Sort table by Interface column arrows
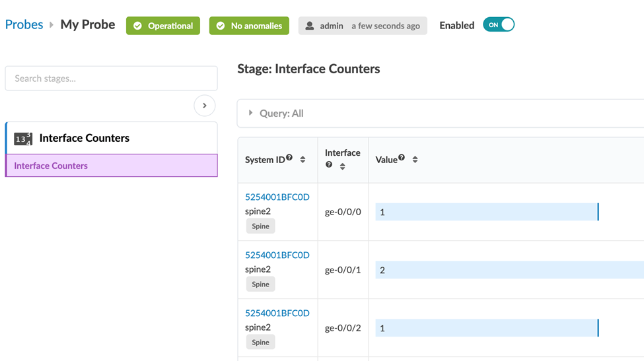The height and width of the screenshot is (361, 644). (x=342, y=166)
